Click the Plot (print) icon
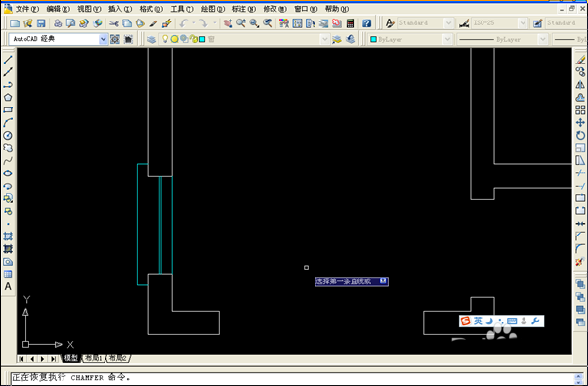The height and width of the screenshot is (386, 588). click(x=58, y=23)
